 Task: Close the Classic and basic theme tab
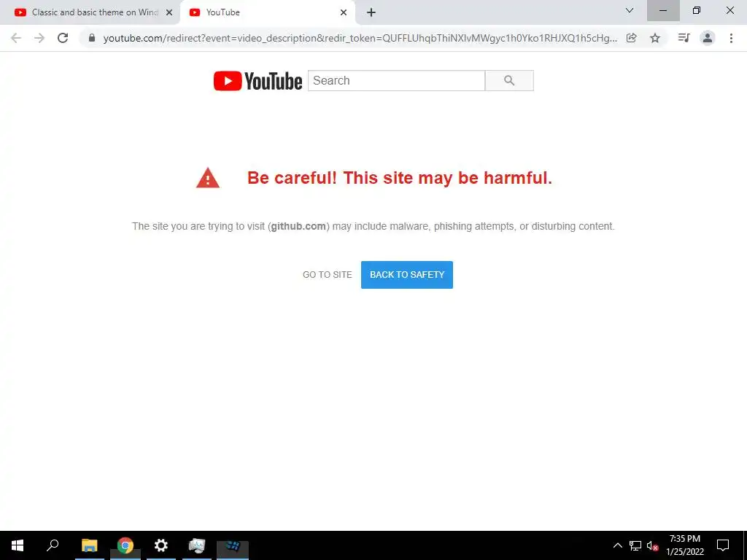pyautogui.click(x=169, y=13)
